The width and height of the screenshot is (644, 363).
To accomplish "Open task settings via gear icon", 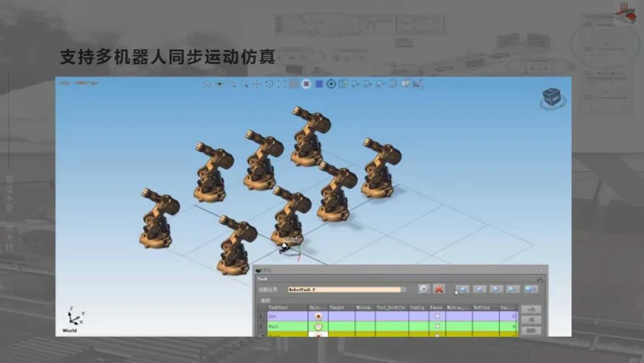I will 423,289.
